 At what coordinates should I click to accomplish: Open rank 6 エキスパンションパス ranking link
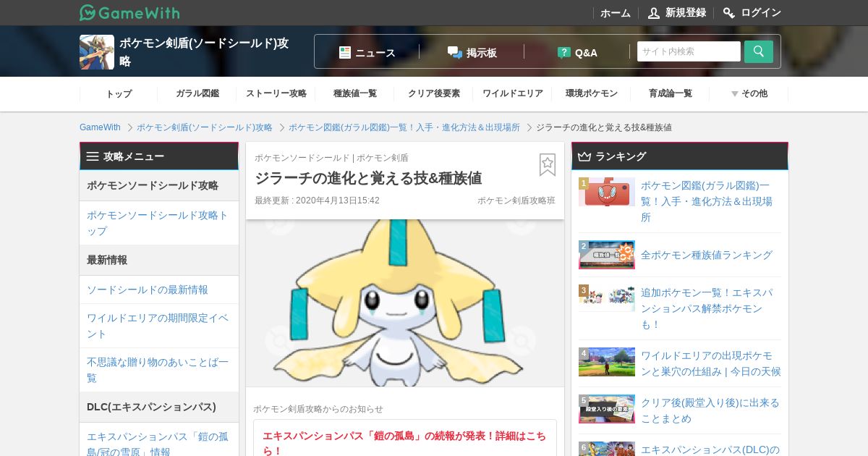point(710,449)
